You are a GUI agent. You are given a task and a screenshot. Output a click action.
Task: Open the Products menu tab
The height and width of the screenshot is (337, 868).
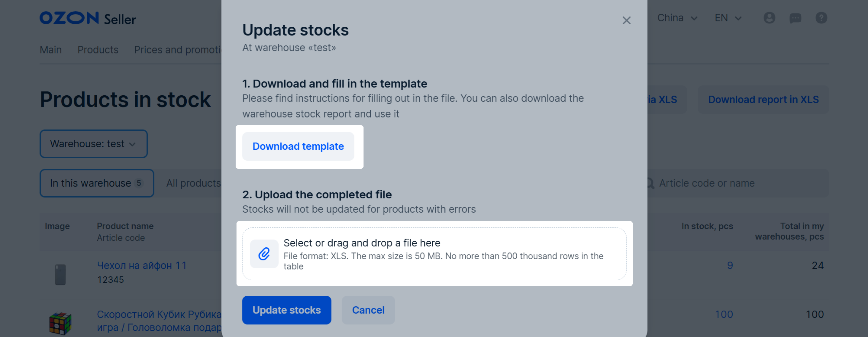98,50
